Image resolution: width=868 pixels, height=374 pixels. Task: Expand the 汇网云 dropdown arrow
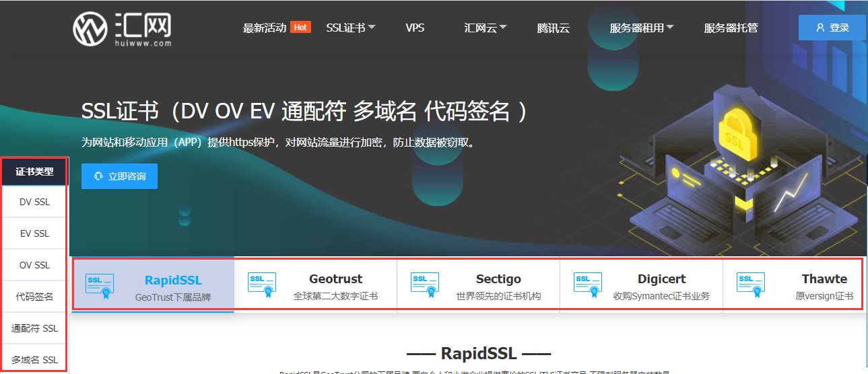(503, 28)
